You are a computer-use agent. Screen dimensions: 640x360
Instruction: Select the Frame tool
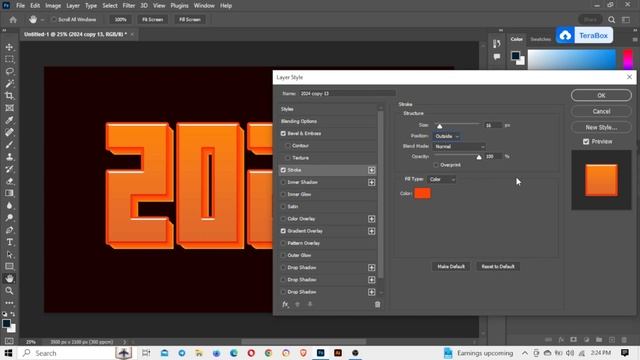click(x=9, y=108)
